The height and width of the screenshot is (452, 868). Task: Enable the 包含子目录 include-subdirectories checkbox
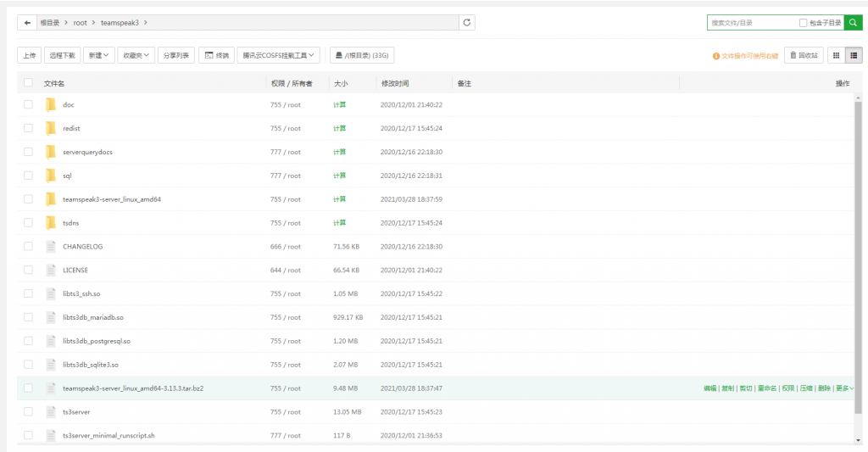point(803,23)
